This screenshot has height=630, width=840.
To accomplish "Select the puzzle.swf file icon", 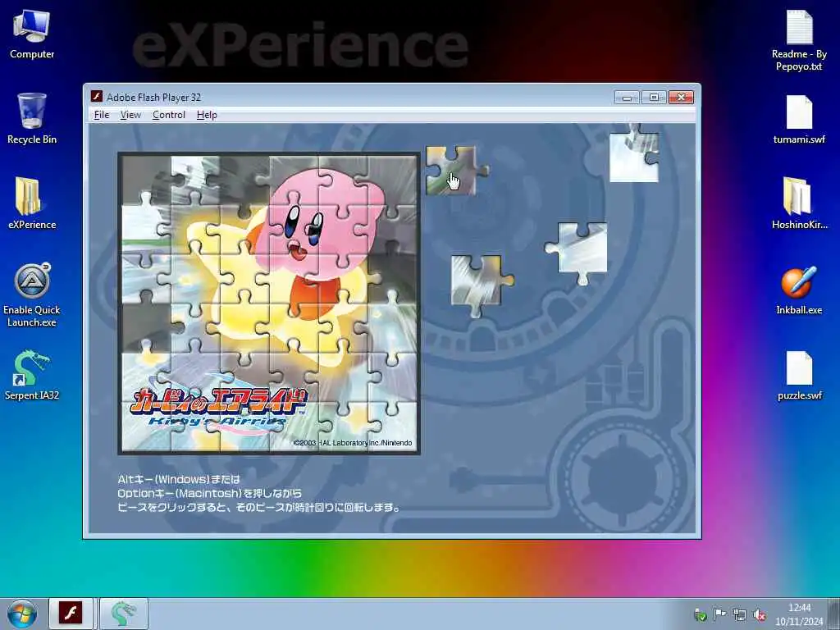I will 799,375.
